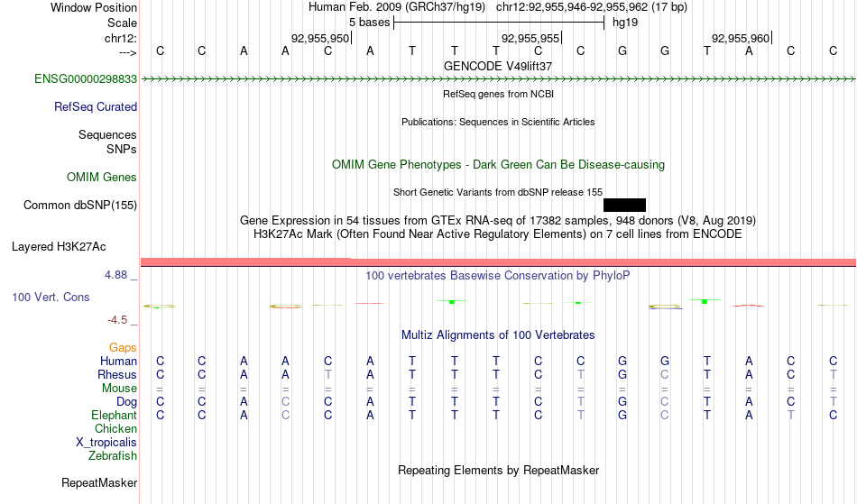Click the pink Layered H3K27Ac signal bar
Image resolution: width=857 pixels, height=504 pixels.
tap(498, 262)
